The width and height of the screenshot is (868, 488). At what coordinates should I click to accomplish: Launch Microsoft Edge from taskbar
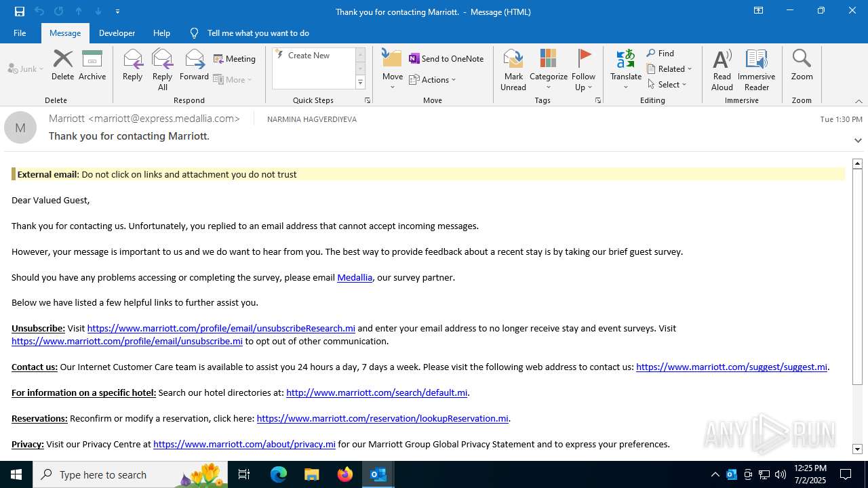pos(279,474)
